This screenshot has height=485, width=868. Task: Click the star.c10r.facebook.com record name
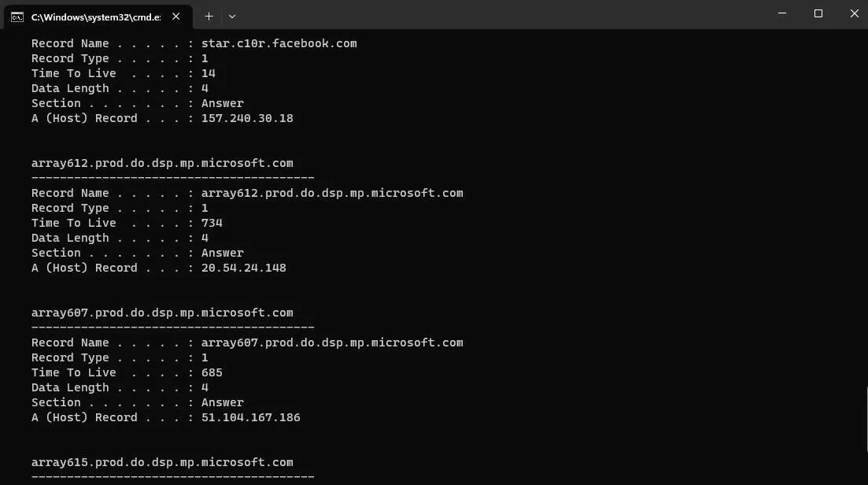tap(279, 43)
